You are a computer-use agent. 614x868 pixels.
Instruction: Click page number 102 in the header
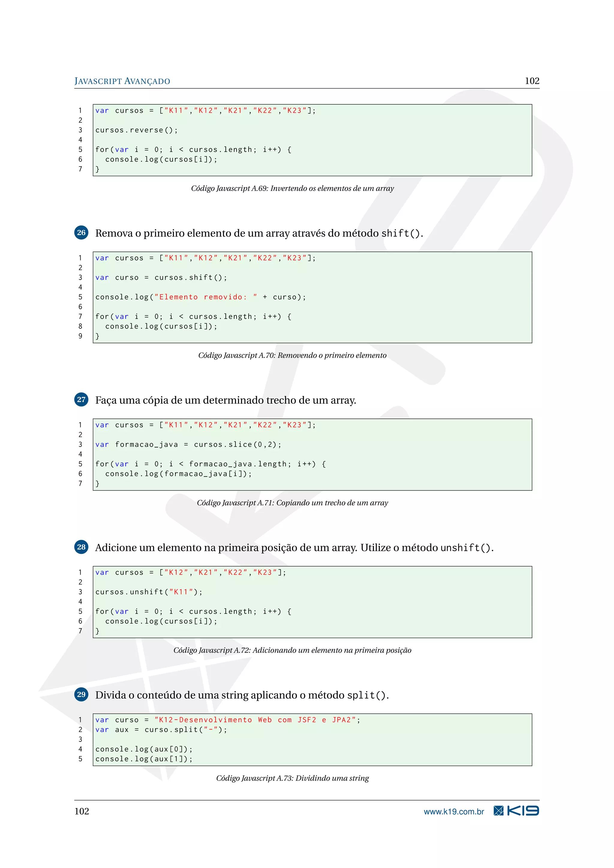[x=532, y=81]
